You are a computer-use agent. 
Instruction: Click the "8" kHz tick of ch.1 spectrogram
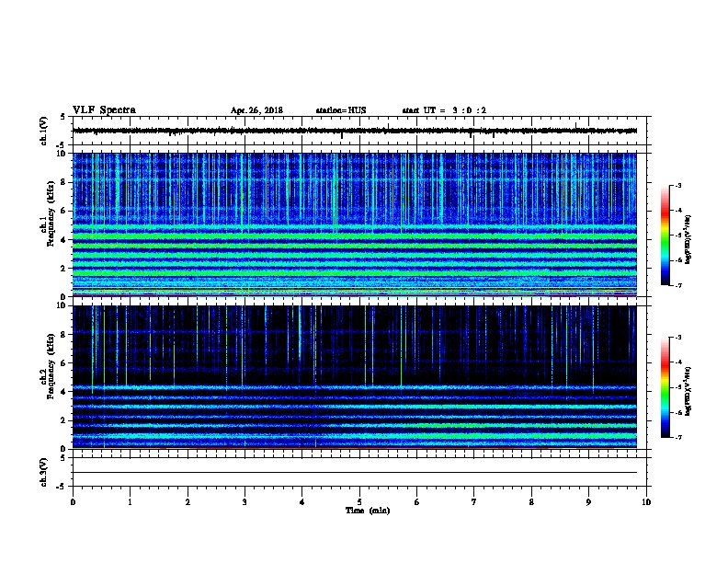click(x=64, y=182)
